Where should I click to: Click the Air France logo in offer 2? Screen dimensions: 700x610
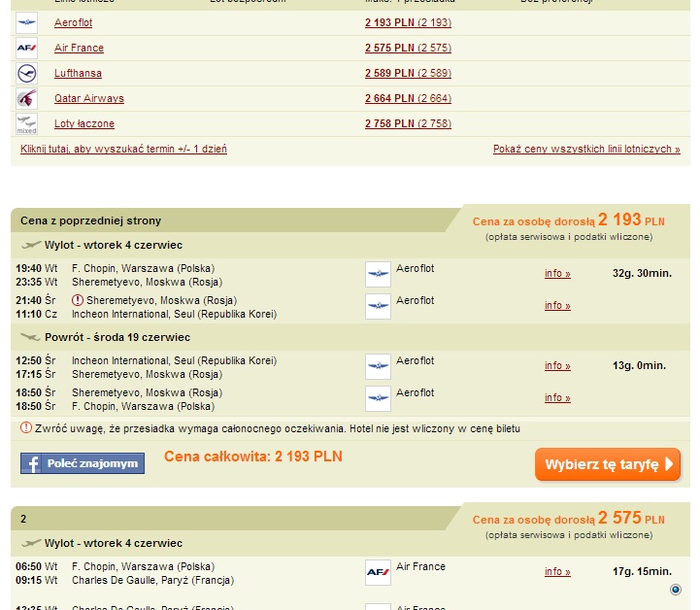click(x=378, y=572)
